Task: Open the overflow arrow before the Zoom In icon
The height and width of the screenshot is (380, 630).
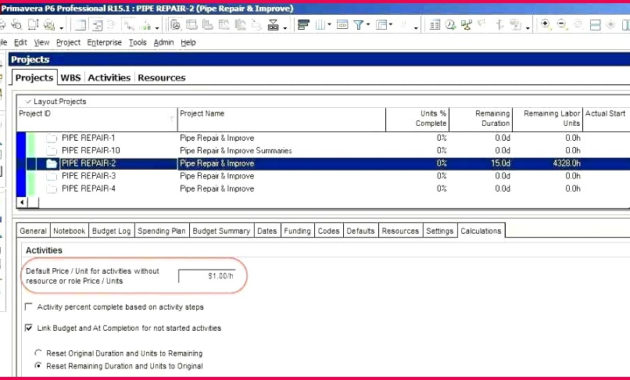Action: 528,28
